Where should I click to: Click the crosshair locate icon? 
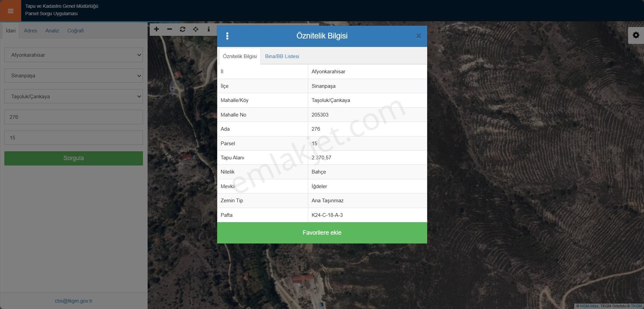(x=196, y=29)
